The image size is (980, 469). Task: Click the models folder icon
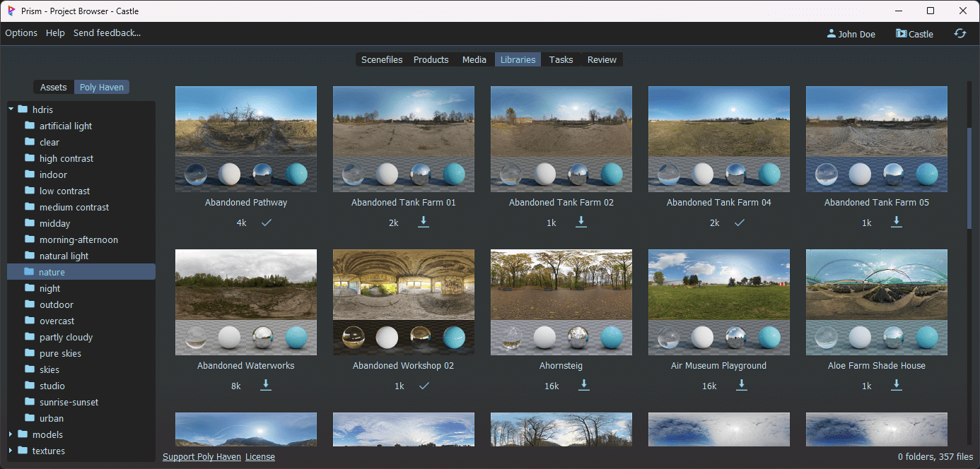tap(23, 434)
